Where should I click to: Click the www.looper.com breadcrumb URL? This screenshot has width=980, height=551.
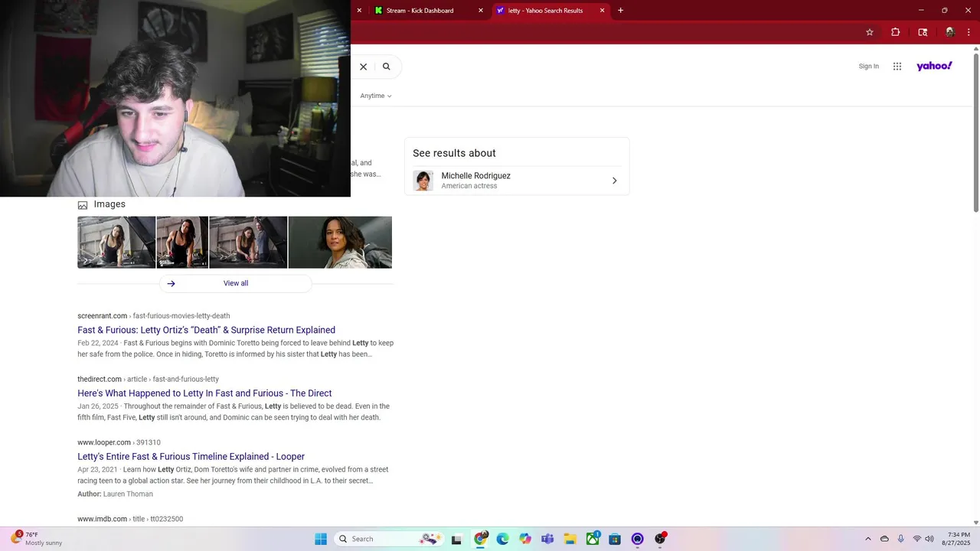pos(119,442)
